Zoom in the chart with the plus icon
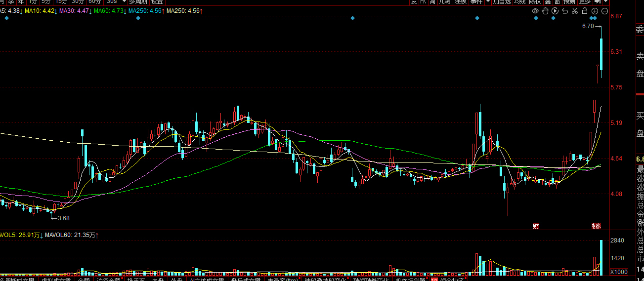644x281 pixels. (x=595, y=11)
